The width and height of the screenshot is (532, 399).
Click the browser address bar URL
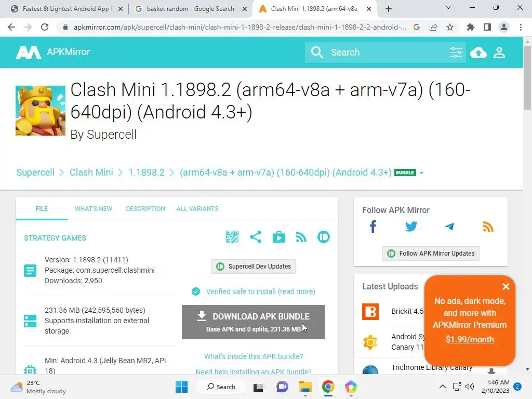tap(240, 27)
